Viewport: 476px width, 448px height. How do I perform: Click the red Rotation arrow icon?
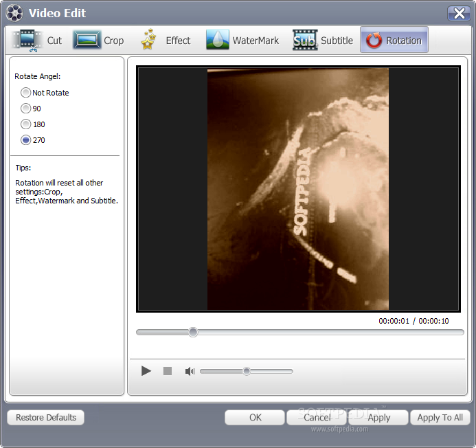tap(374, 40)
